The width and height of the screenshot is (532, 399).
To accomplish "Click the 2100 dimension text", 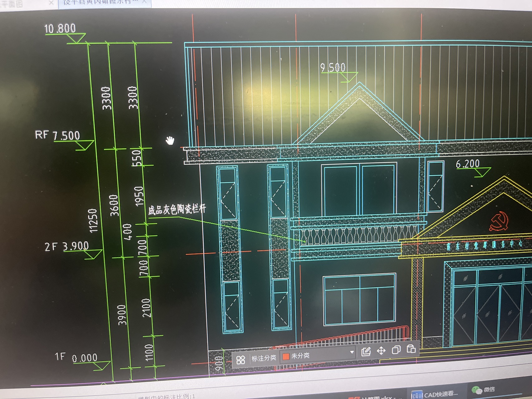I will click(x=146, y=308).
